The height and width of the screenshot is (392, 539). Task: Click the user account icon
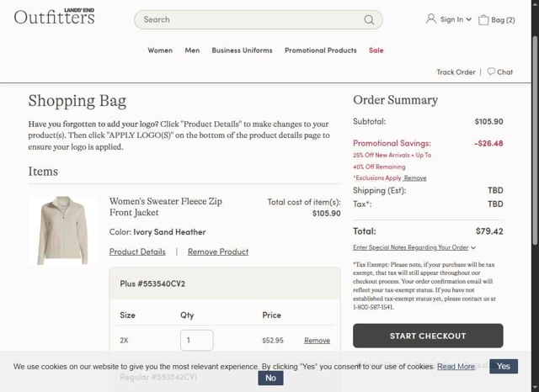(x=430, y=19)
